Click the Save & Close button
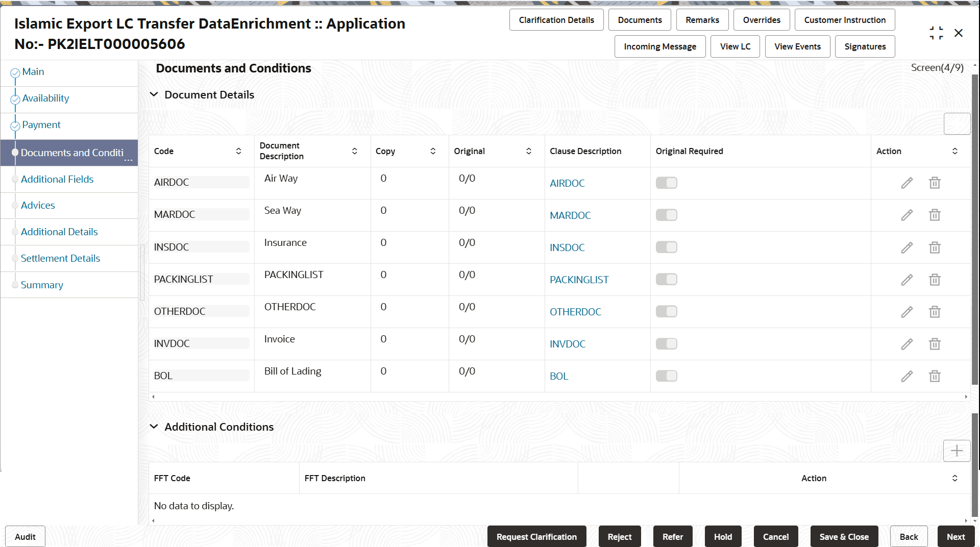The image size is (980, 547). click(x=844, y=536)
